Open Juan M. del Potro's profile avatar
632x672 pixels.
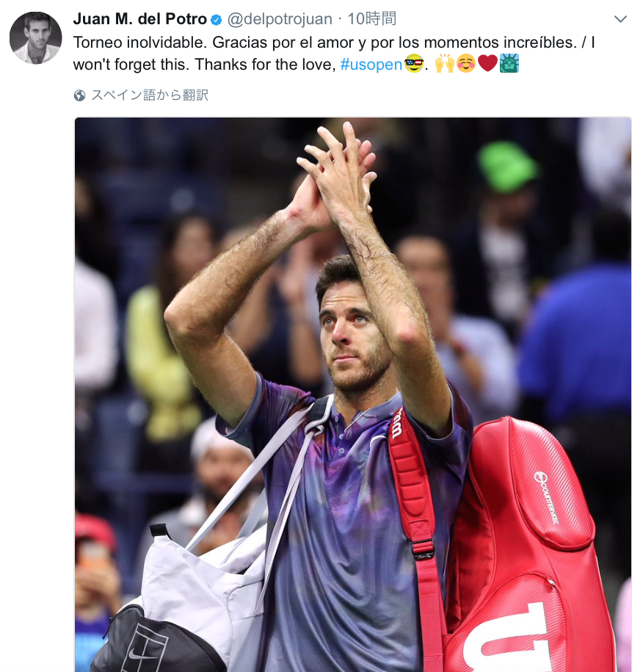tap(36, 37)
